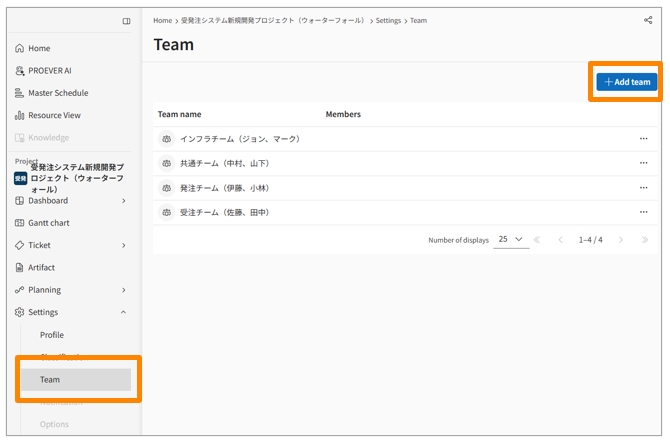Open more options for 受注チーム row

point(643,212)
